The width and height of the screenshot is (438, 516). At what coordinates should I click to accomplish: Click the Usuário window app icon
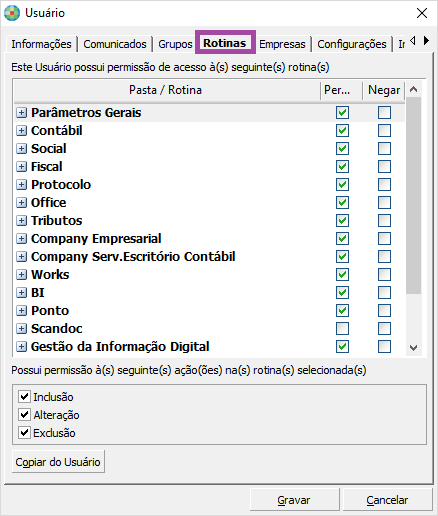point(12,13)
